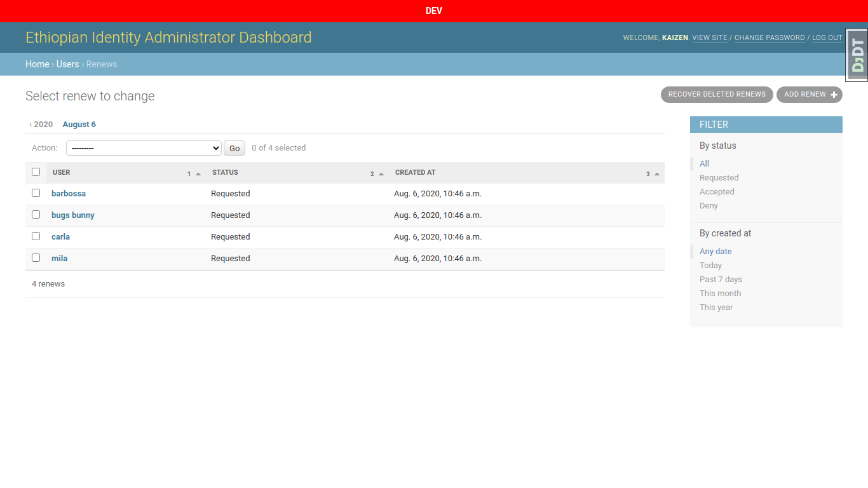Click Change Password link
The height and width of the screenshot is (488, 868).
click(770, 38)
